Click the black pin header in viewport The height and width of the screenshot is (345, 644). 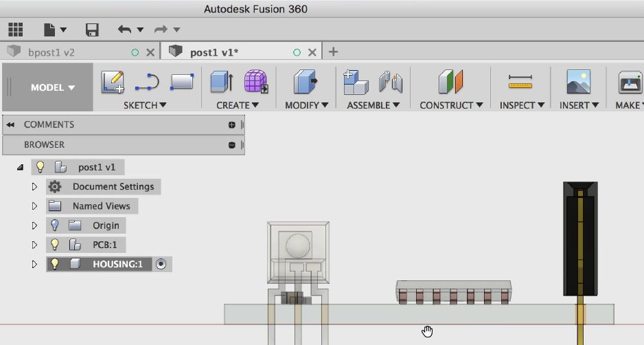[x=580, y=238]
